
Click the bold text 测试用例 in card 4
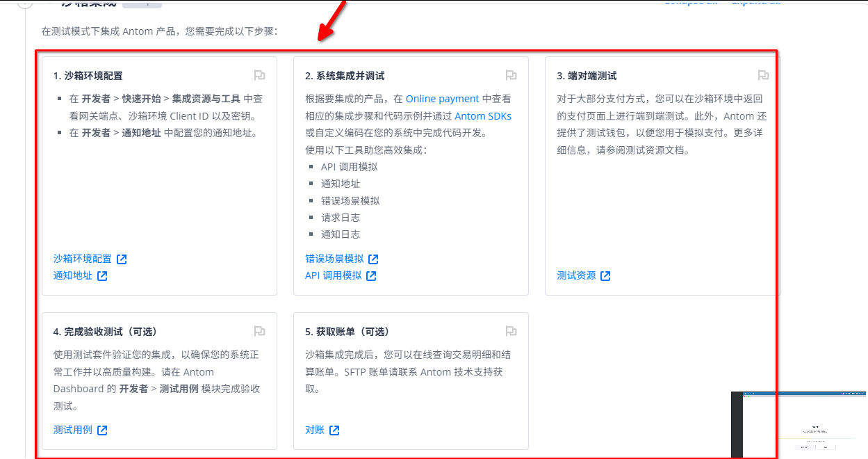point(179,389)
